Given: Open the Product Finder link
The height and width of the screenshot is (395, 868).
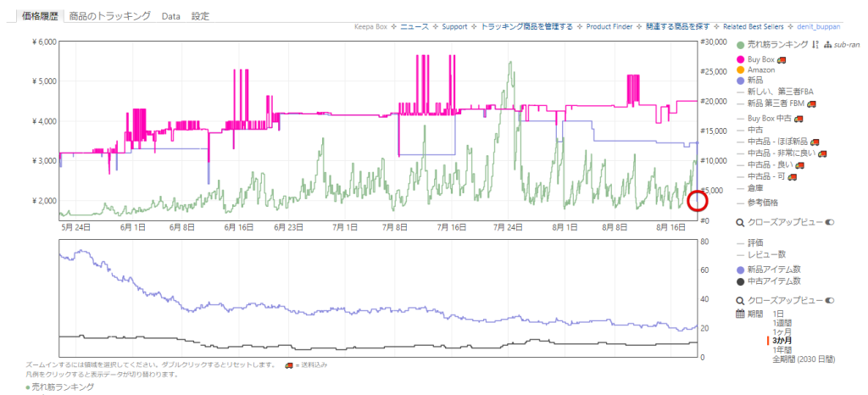Looking at the screenshot, I should (611, 27).
